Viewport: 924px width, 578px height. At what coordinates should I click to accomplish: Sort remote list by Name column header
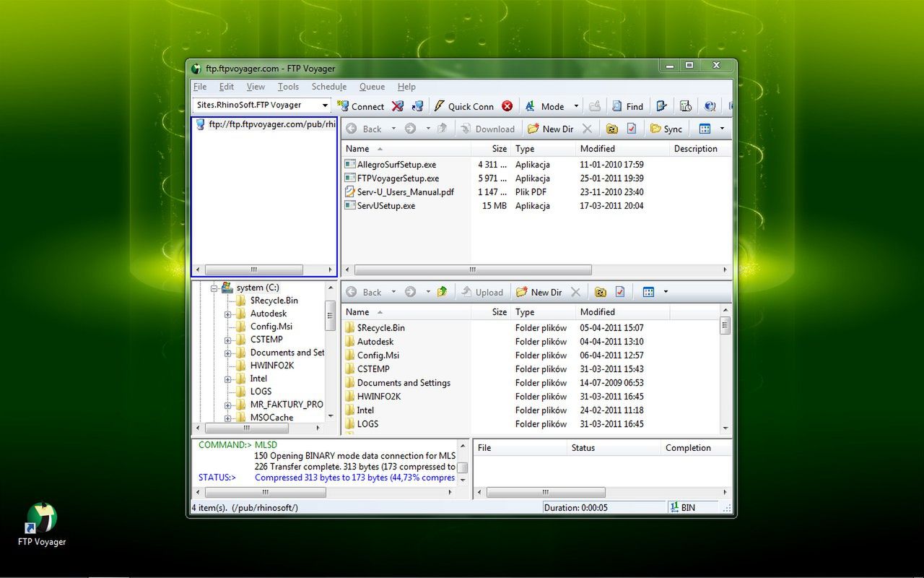406,149
